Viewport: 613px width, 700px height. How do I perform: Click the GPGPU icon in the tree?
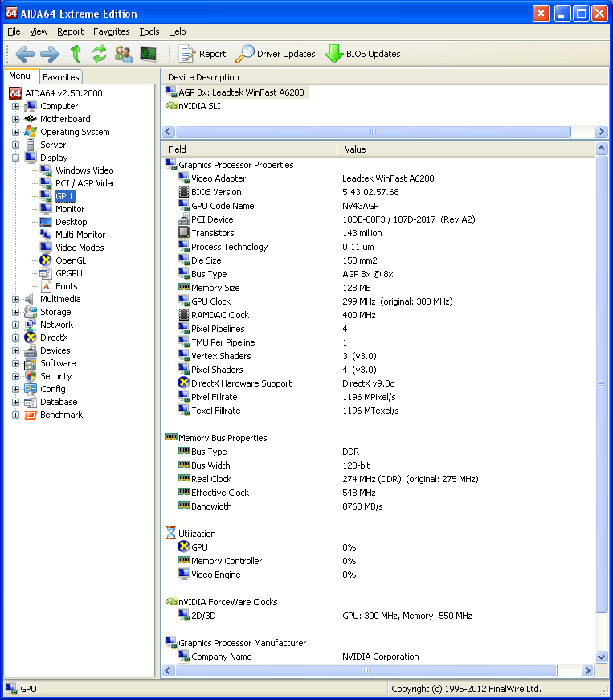click(x=46, y=273)
